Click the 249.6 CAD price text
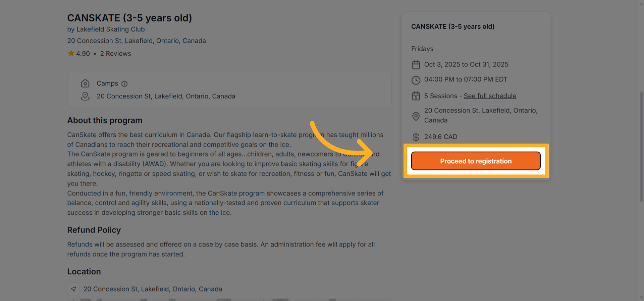 pyautogui.click(x=440, y=137)
